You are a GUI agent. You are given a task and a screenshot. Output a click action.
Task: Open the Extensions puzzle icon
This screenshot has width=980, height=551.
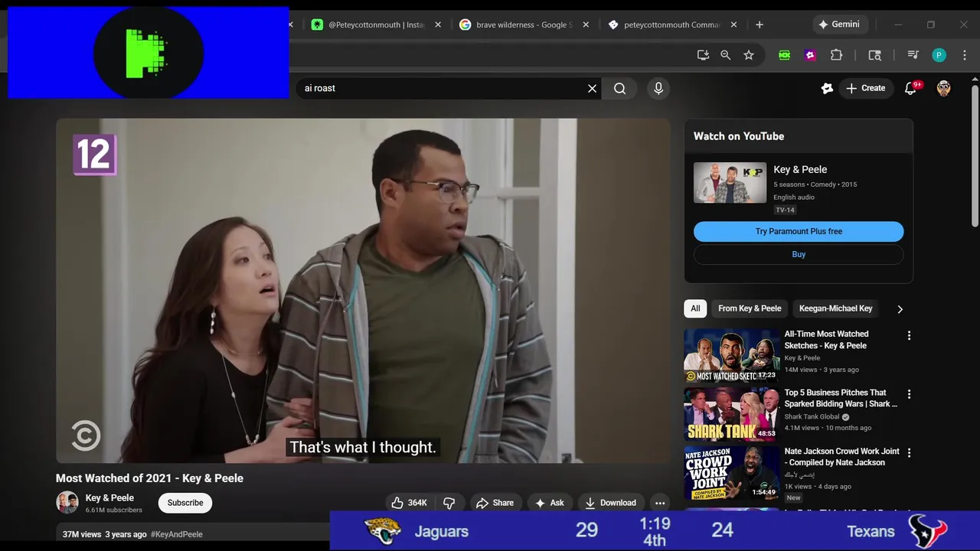(836, 55)
